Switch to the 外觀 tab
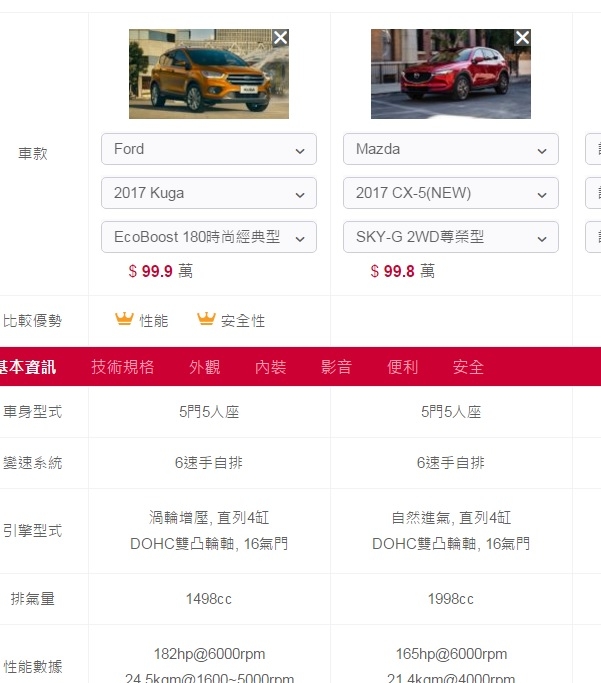 pos(205,367)
